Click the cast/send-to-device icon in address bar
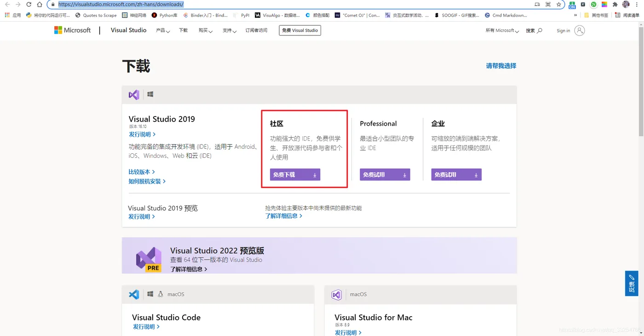644x336 pixels. pyautogui.click(x=537, y=4)
